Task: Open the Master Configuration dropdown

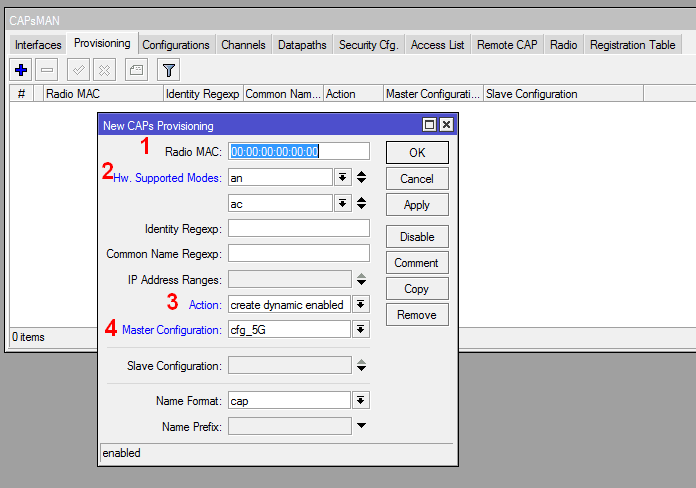Action: (x=361, y=329)
